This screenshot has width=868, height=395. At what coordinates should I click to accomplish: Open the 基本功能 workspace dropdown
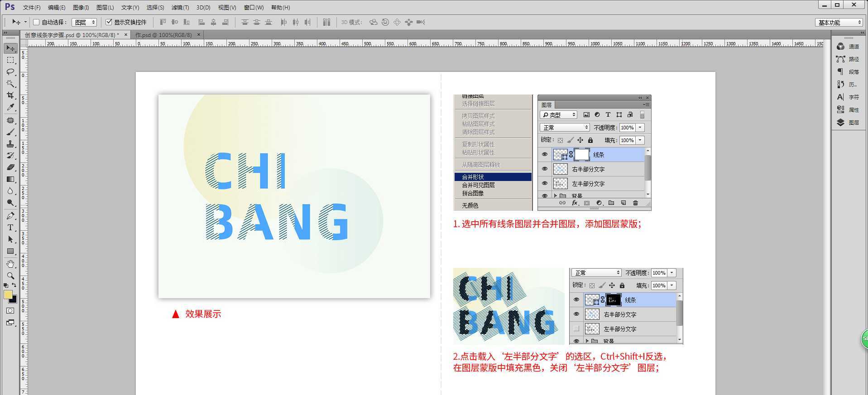[839, 22]
